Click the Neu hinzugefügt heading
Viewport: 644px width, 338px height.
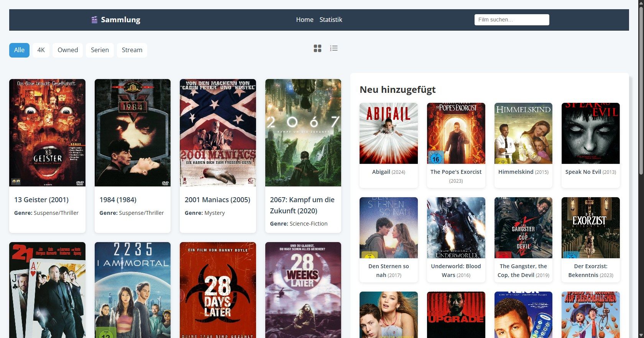coord(398,89)
